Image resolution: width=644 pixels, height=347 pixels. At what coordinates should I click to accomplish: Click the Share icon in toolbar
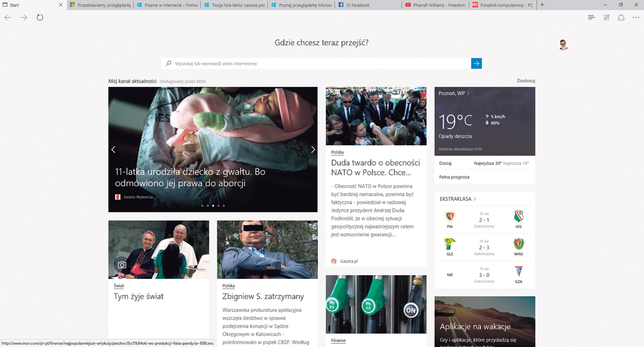[621, 18]
